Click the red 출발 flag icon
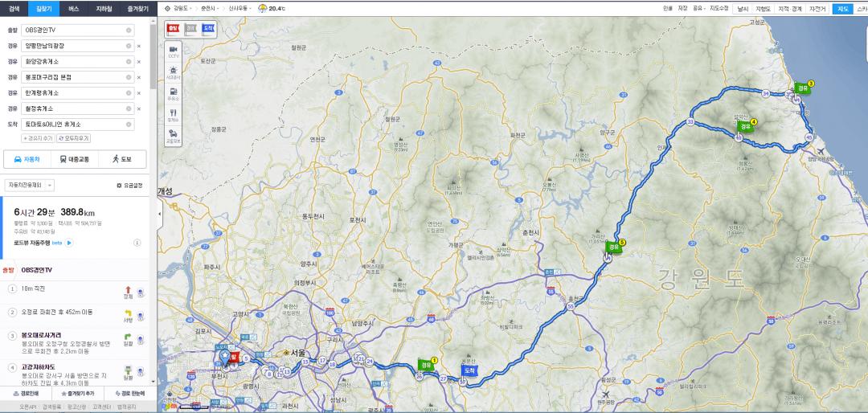Screen dimensions: 868x413 click(174, 28)
